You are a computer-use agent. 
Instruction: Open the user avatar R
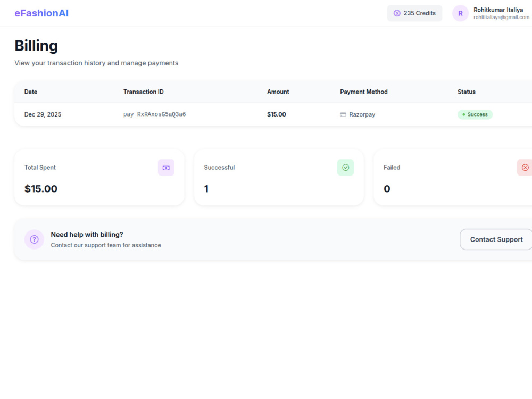click(x=460, y=13)
